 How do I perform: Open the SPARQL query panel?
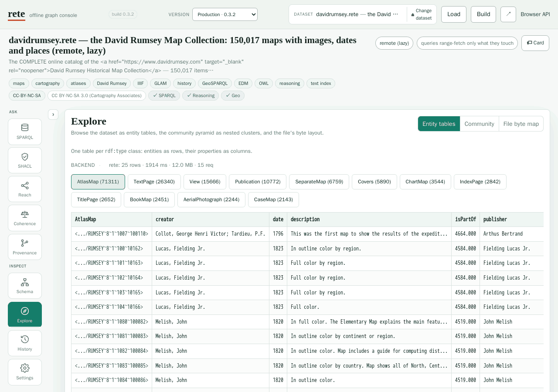[x=25, y=132]
